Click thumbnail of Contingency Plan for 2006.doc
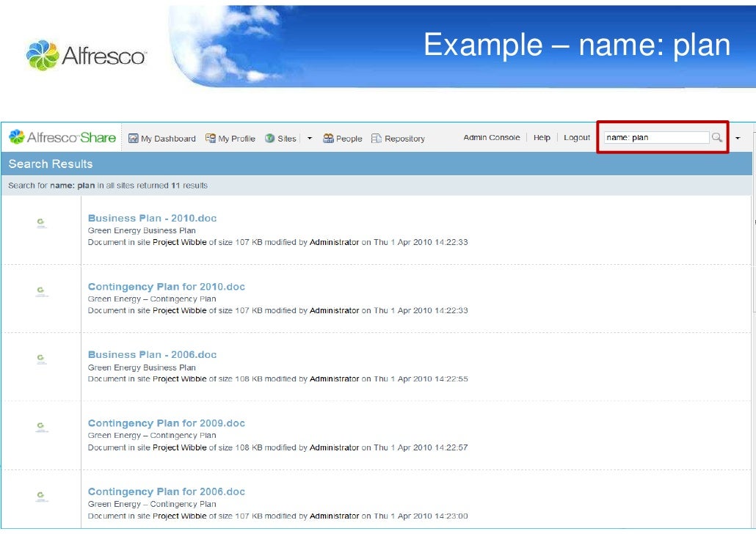 (41, 496)
